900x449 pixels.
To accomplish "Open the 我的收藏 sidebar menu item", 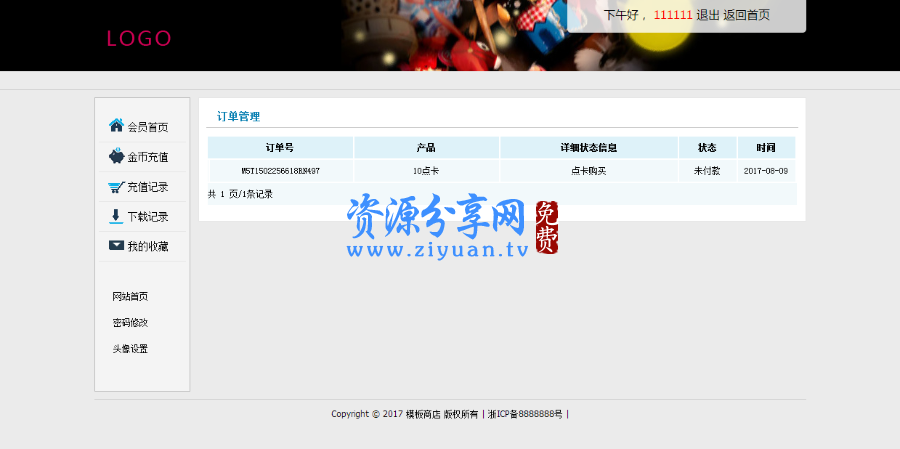I will (142, 246).
